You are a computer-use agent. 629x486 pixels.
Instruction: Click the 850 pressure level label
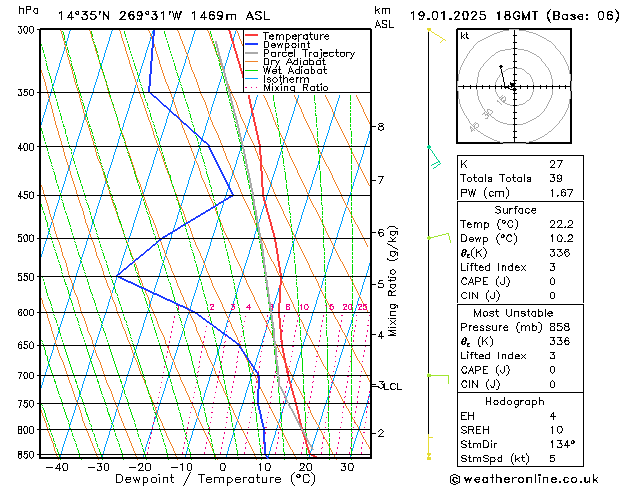tap(28, 455)
